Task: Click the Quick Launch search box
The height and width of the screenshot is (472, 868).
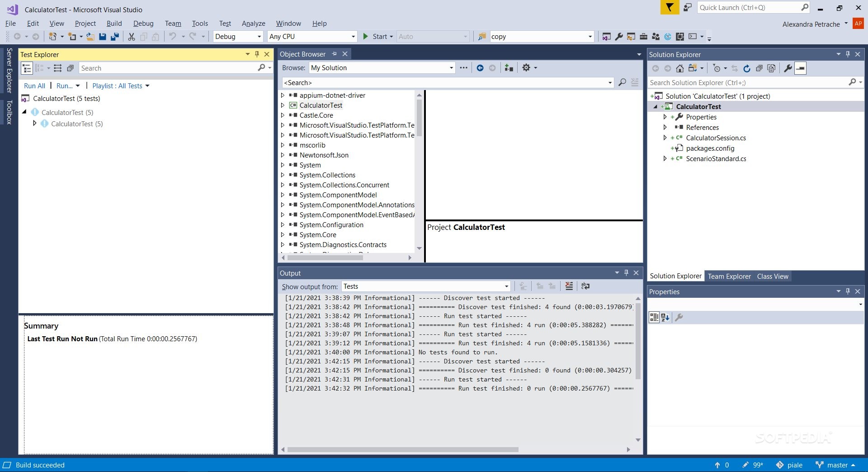Action: (x=753, y=8)
